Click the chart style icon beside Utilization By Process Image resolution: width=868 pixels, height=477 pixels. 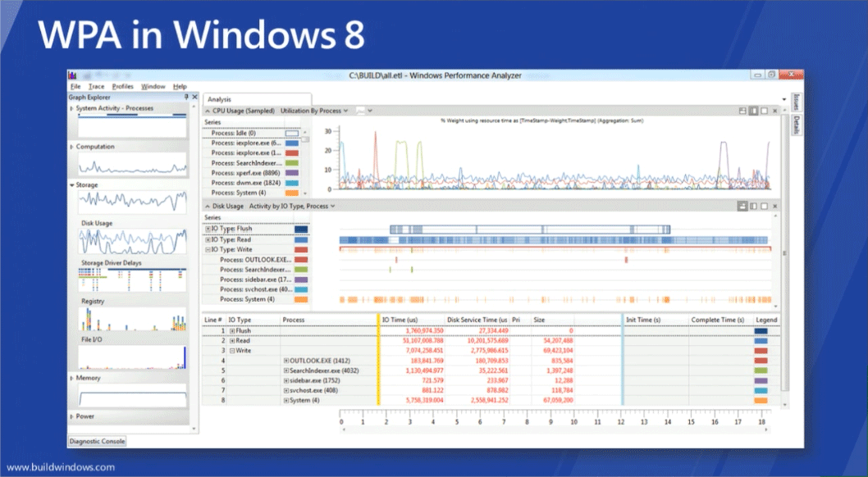point(361,111)
